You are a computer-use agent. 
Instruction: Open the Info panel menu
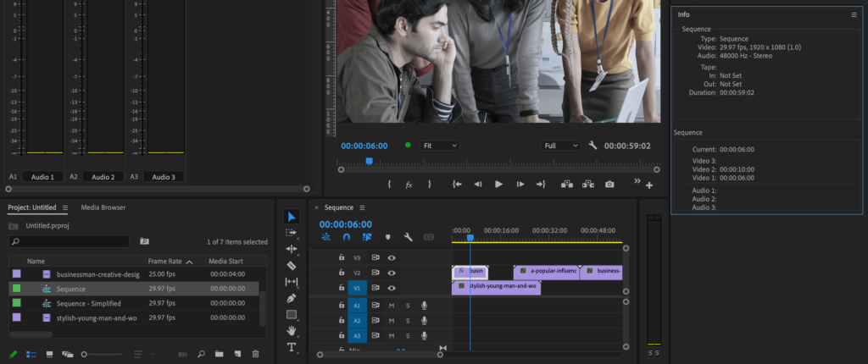(x=854, y=14)
